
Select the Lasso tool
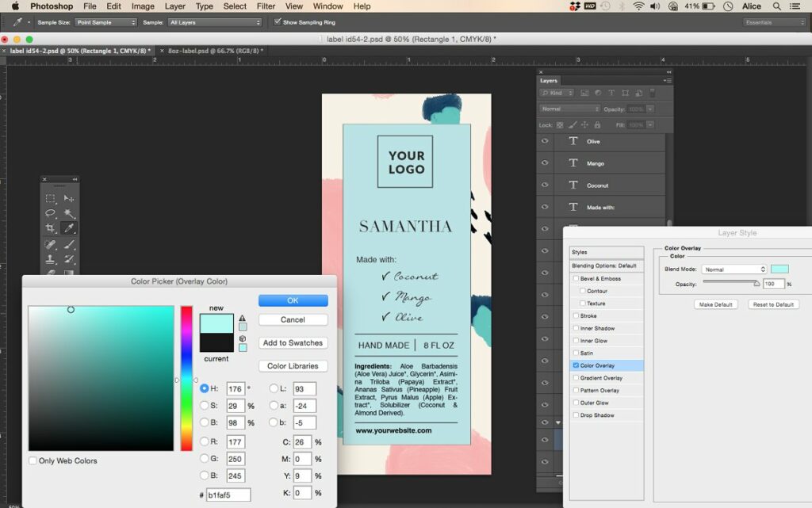point(49,212)
